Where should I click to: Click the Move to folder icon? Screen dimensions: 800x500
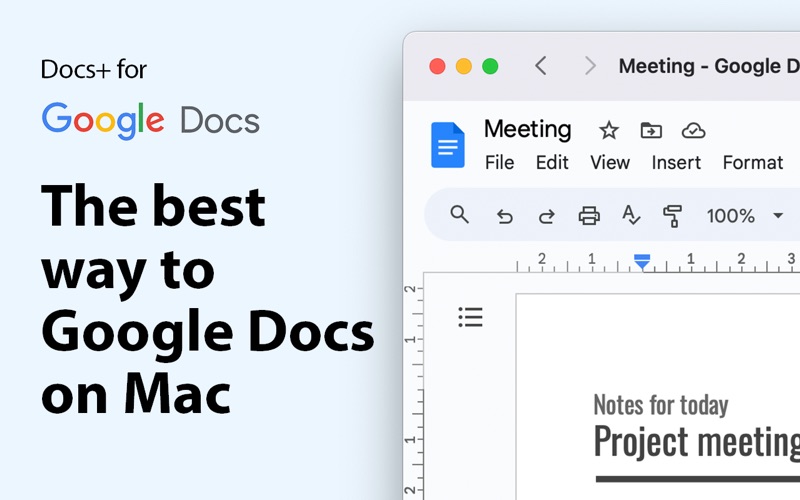pos(651,131)
